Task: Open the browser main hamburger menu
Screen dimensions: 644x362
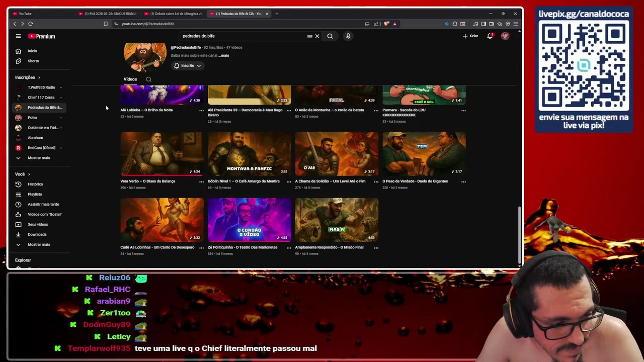Action: coord(515,24)
